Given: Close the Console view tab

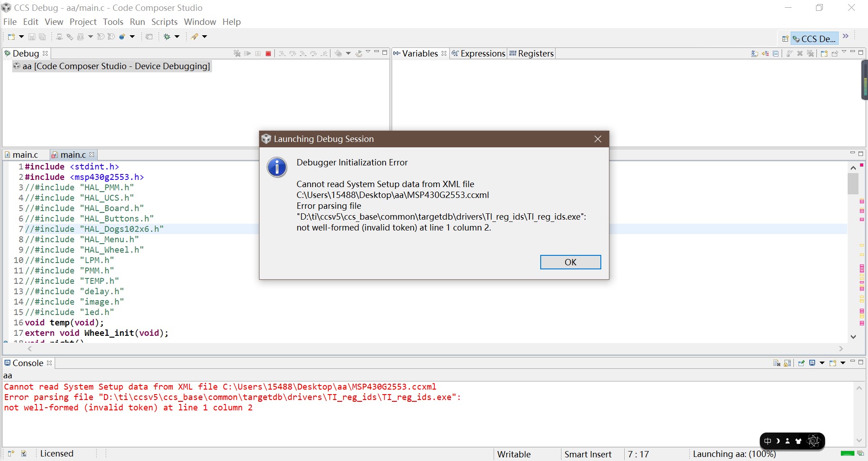Looking at the screenshot, I should pyautogui.click(x=49, y=363).
